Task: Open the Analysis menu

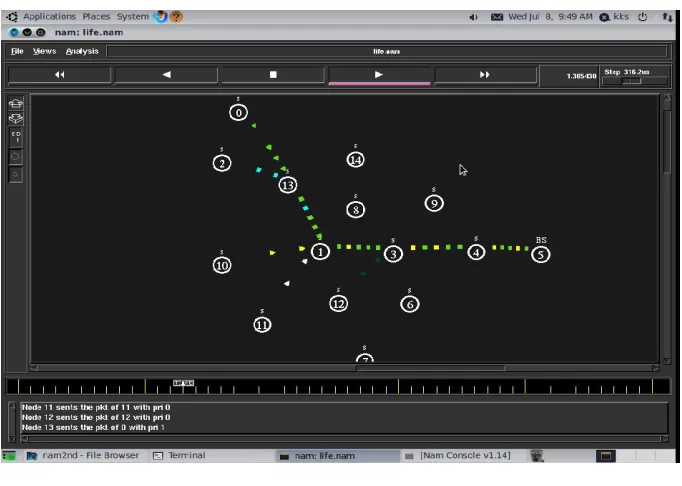Action: click(82, 51)
